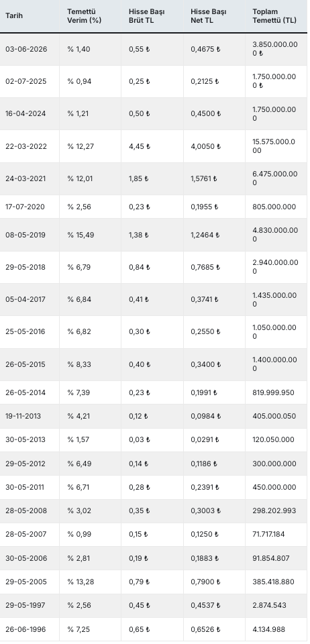This screenshot has height=644, width=310.
Task: Click the % 13,28 yield value
Action: tap(81, 582)
